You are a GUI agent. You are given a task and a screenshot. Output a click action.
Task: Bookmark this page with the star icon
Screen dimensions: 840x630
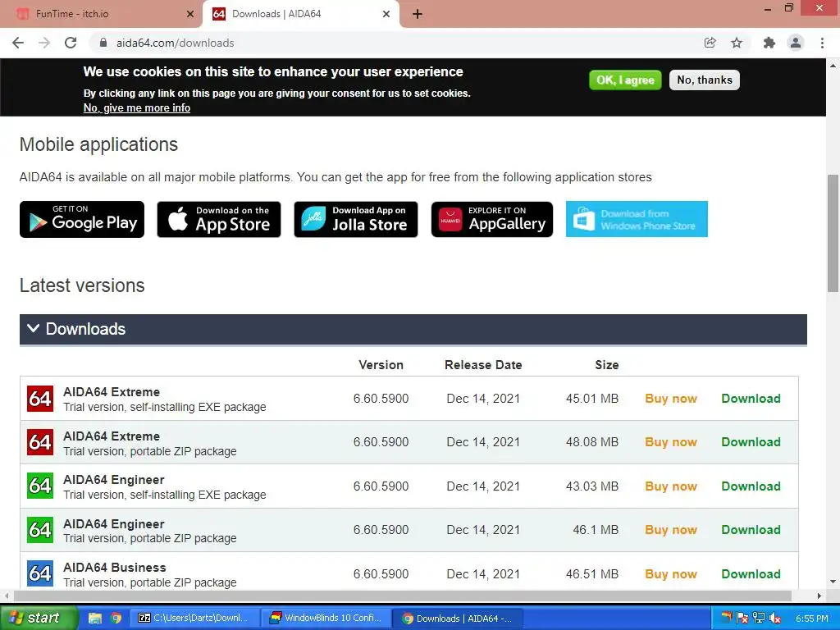tap(737, 43)
